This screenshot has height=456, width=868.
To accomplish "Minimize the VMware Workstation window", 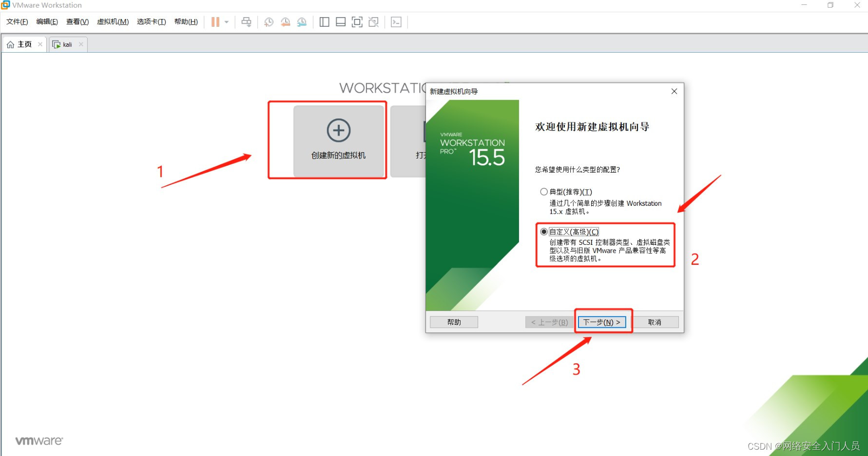I will point(804,5).
